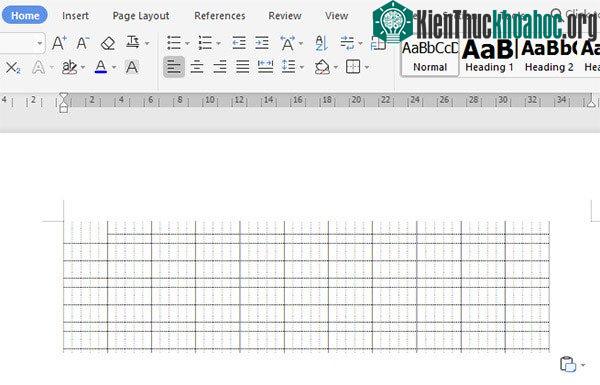Go to the References tab
Screen dimensions: 600x385
[220, 16]
